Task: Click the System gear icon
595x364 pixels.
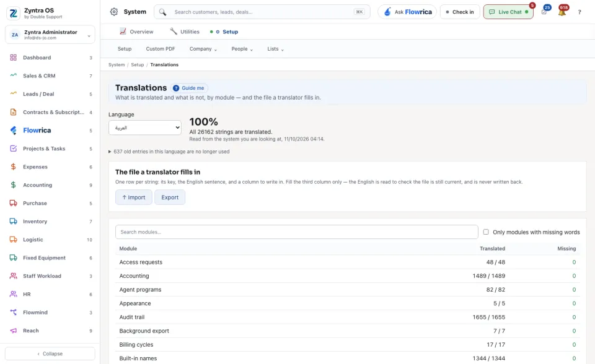Action: point(114,12)
